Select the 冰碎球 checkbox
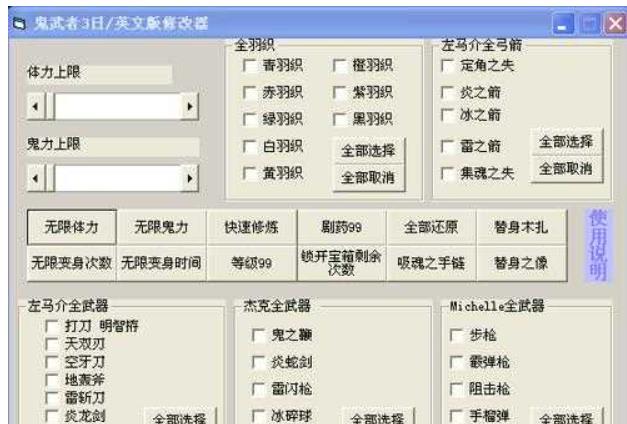627x424 pixels. coord(259,416)
